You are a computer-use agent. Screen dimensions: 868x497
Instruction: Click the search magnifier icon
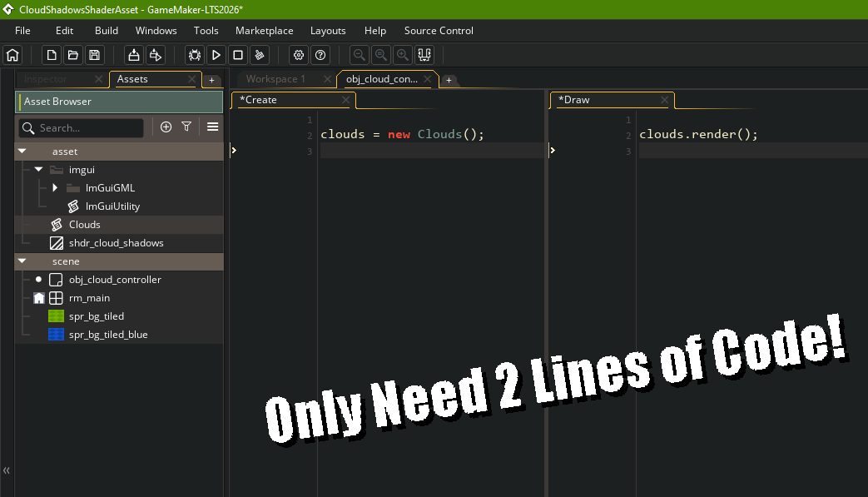(28, 128)
